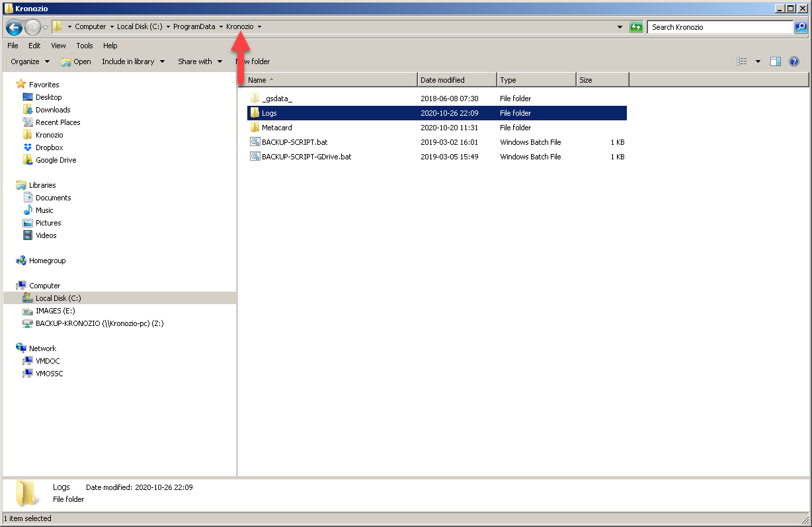Click the Logs folder thumbnail in details pane

tap(28, 493)
